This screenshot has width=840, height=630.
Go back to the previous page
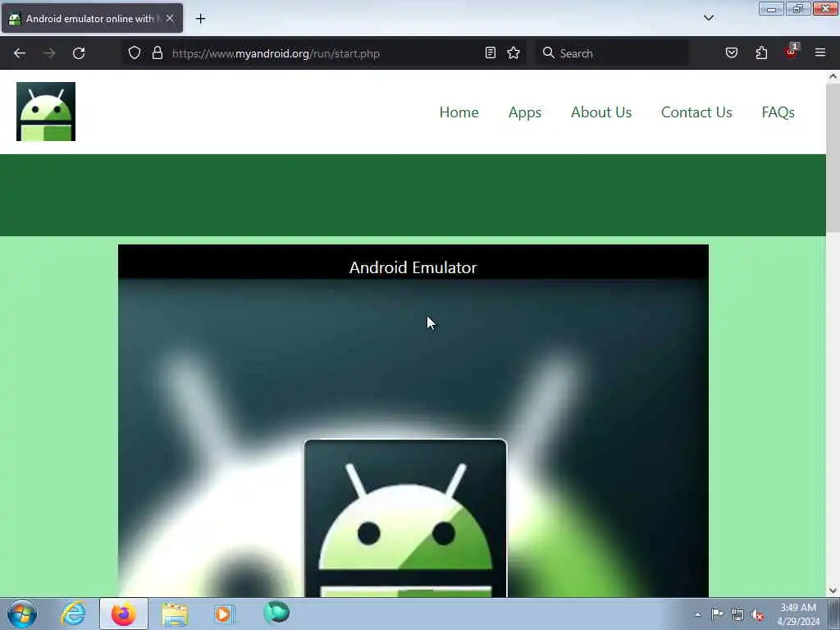(20, 53)
